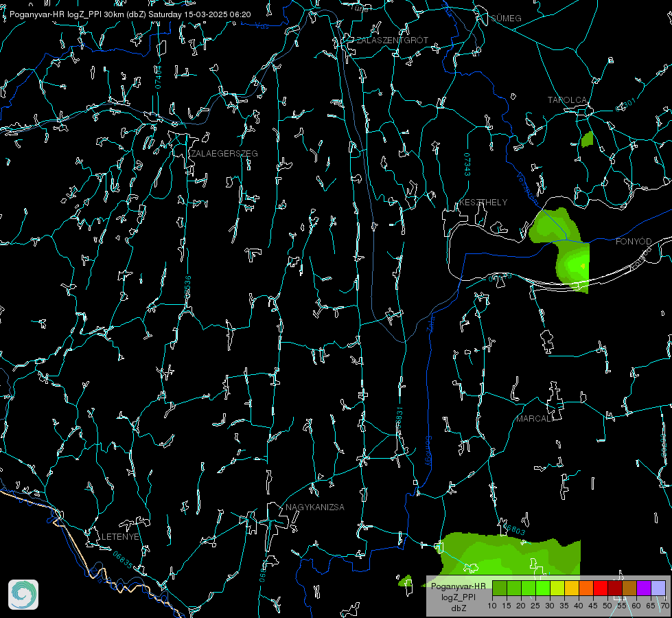
Task: Select the yellow 35–40 dBZ legend swatch
Action: [572, 588]
